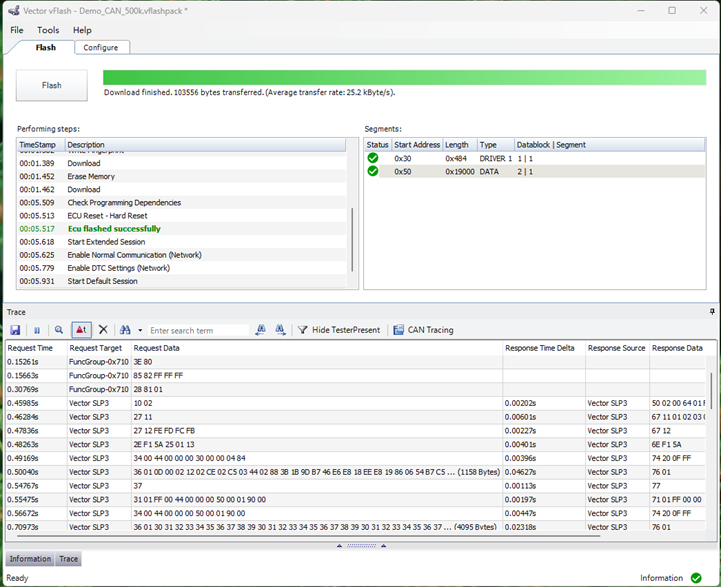Open CAN Tracing
721x587 pixels.
pos(423,330)
